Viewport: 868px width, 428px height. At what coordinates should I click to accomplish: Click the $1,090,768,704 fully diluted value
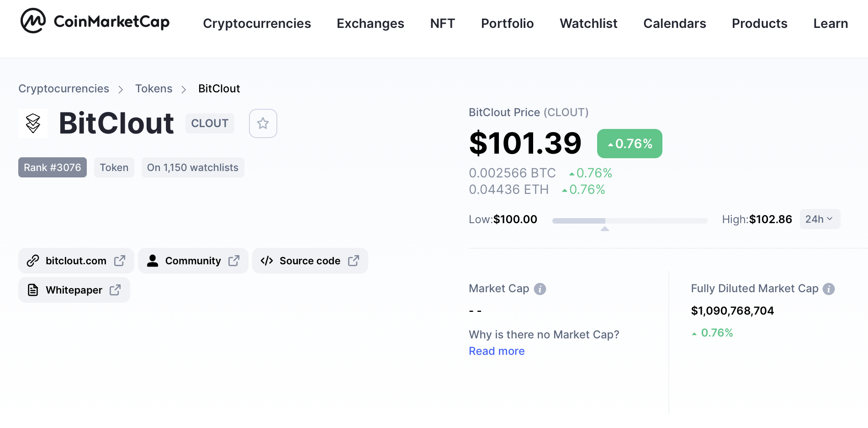coord(732,311)
